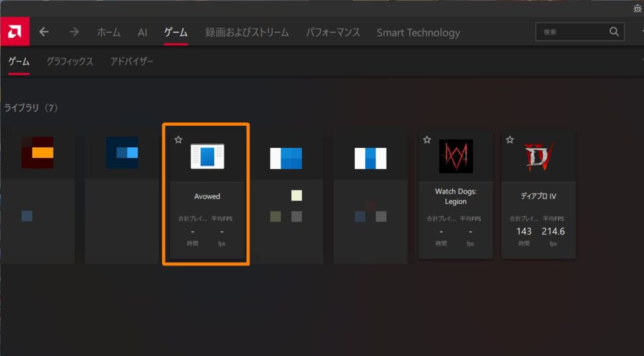Open the アドバイザー sub-tab
Viewport: 644px width, 356px height.
coord(131,62)
